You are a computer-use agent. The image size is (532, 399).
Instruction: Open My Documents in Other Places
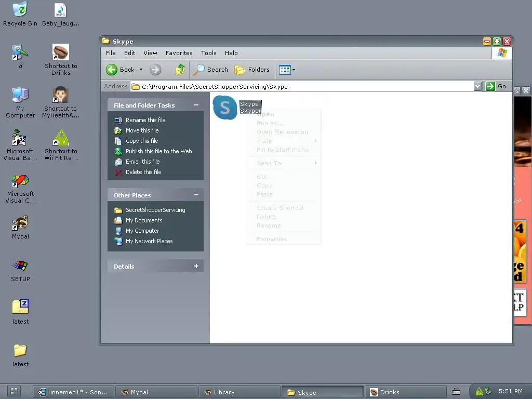(144, 220)
